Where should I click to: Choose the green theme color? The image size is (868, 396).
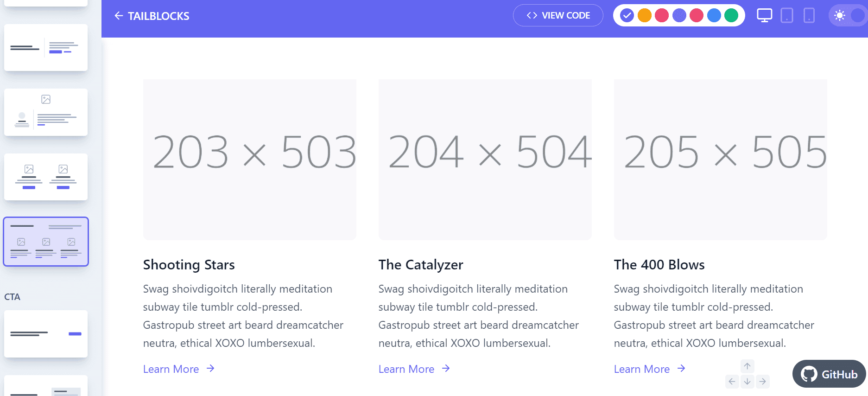tap(731, 16)
